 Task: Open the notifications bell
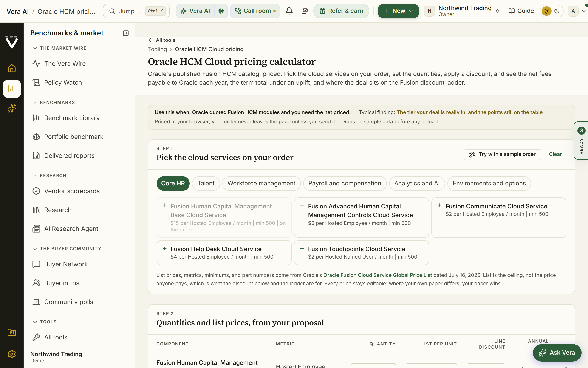click(x=289, y=11)
